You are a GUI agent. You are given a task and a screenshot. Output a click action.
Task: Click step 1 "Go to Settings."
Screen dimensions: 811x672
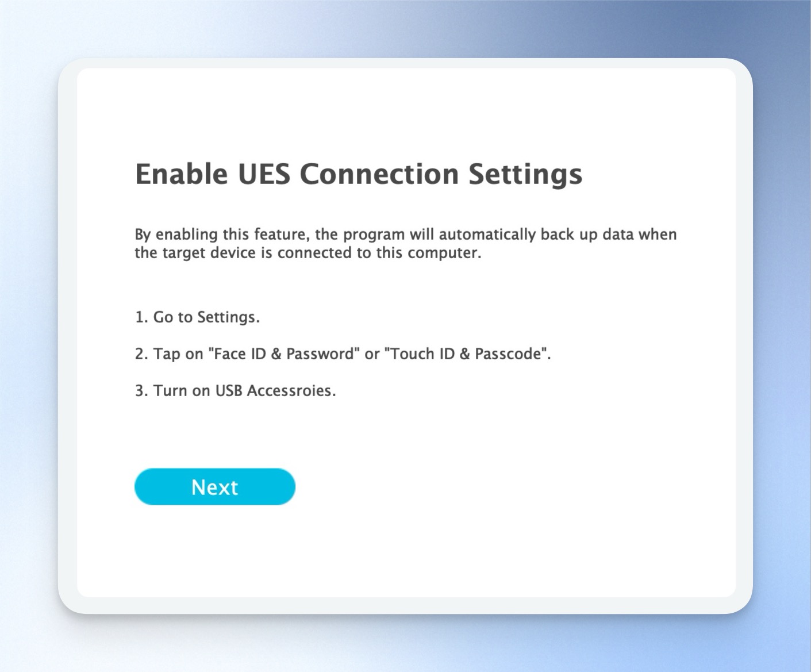[197, 317]
